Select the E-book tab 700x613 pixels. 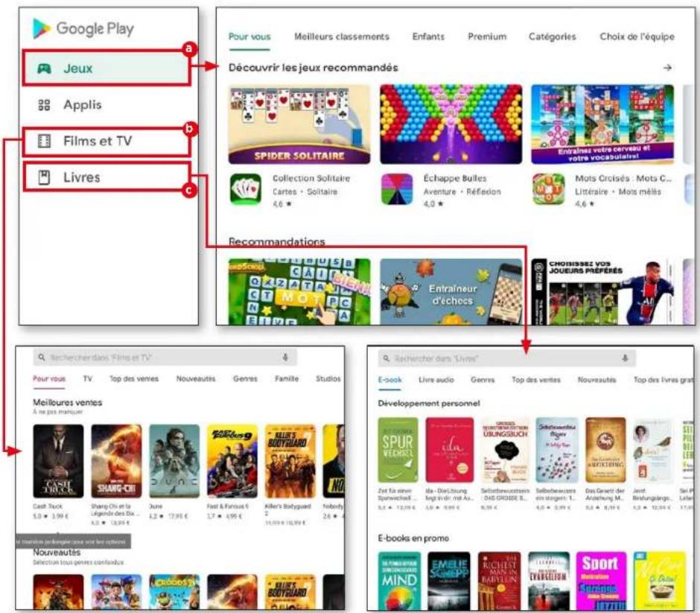point(389,380)
